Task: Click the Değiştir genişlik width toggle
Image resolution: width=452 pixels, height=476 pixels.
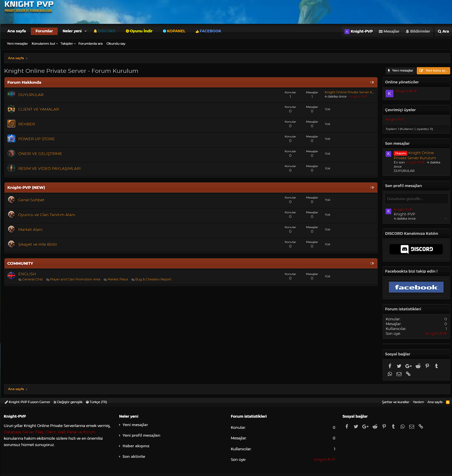Action: coord(68,402)
